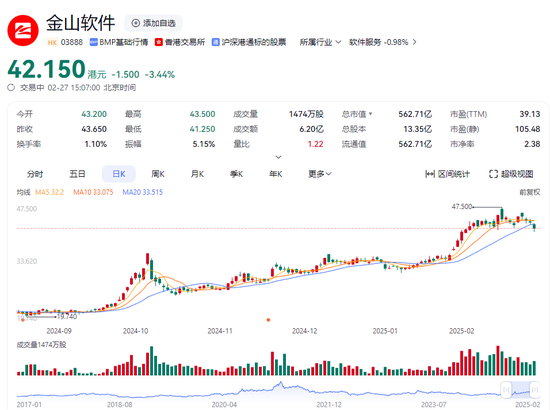
Task: Open 软件服务 -0.98% industry link
Action: (383, 42)
